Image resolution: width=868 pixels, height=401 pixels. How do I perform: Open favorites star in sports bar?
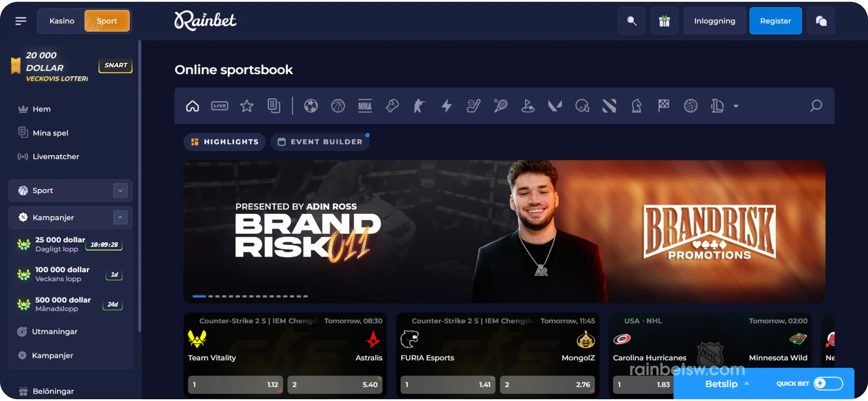point(247,106)
